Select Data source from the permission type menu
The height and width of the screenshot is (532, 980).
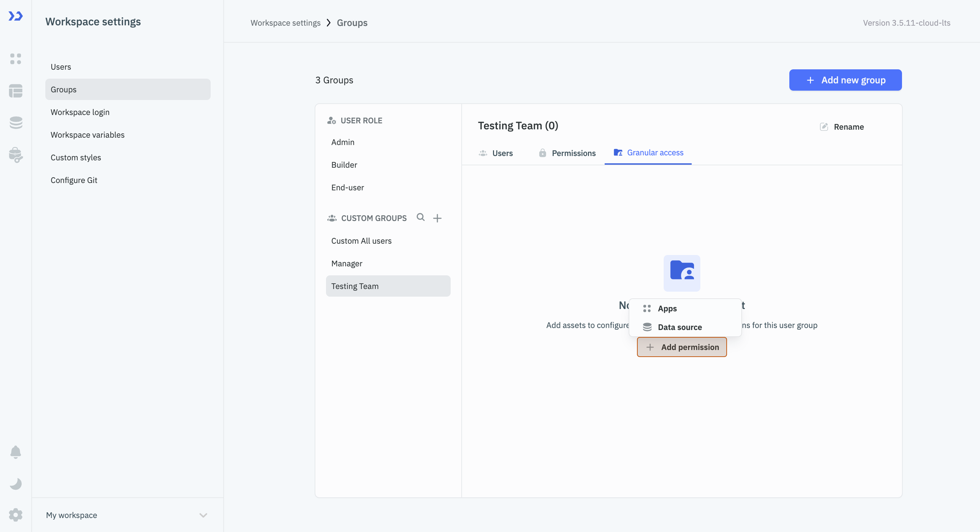pos(680,327)
